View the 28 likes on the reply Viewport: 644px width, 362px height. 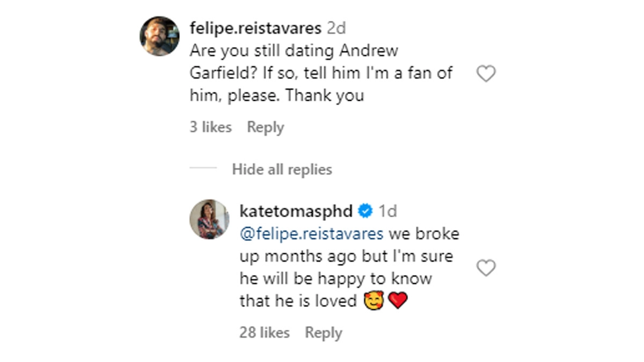coord(264,333)
